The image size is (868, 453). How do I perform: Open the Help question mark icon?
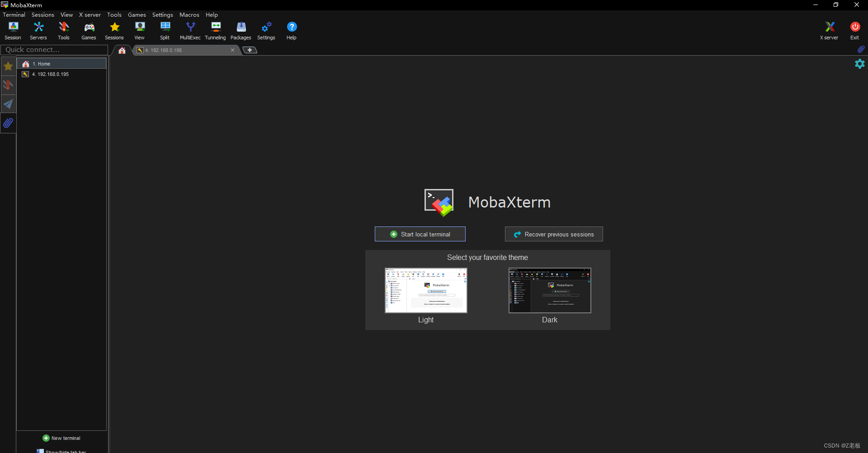coord(292,31)
